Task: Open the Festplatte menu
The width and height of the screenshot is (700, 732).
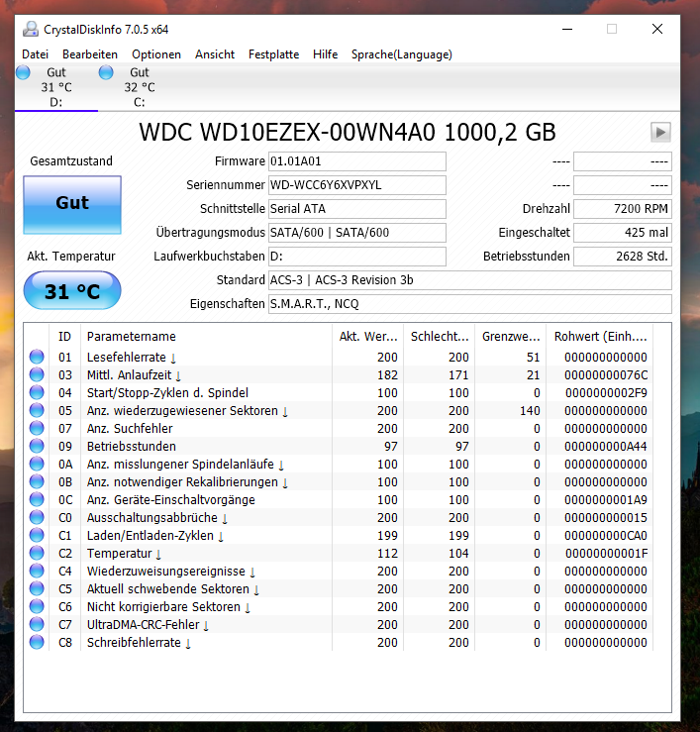Action: pos(273,54)
